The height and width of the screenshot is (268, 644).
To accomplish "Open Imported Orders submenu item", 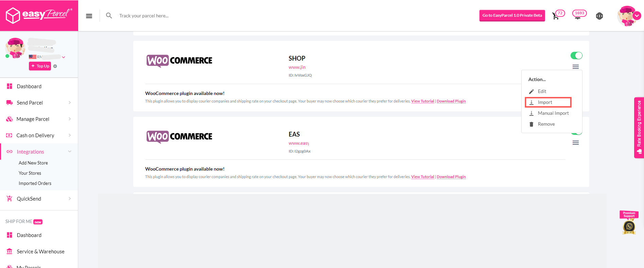I will (35, 183).
